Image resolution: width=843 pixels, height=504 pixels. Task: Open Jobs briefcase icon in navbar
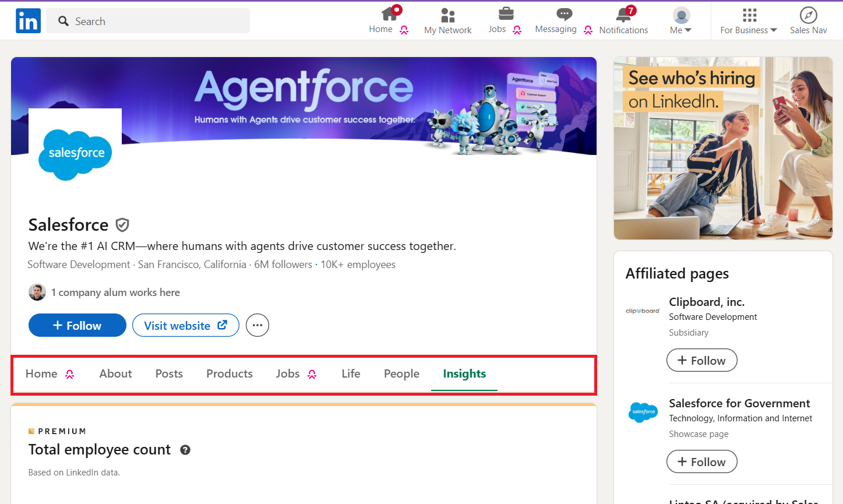pyautogui.click(x=506, y=13)
